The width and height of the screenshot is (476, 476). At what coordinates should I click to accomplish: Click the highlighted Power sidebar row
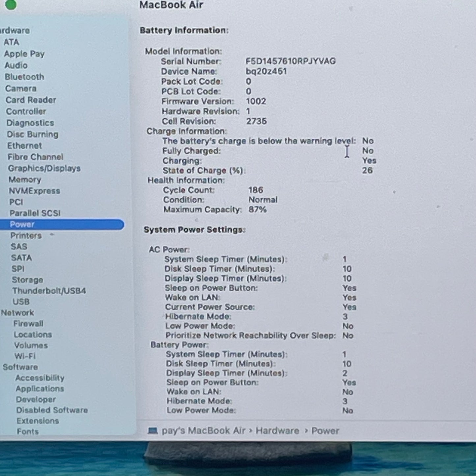[x=62, y=224]
